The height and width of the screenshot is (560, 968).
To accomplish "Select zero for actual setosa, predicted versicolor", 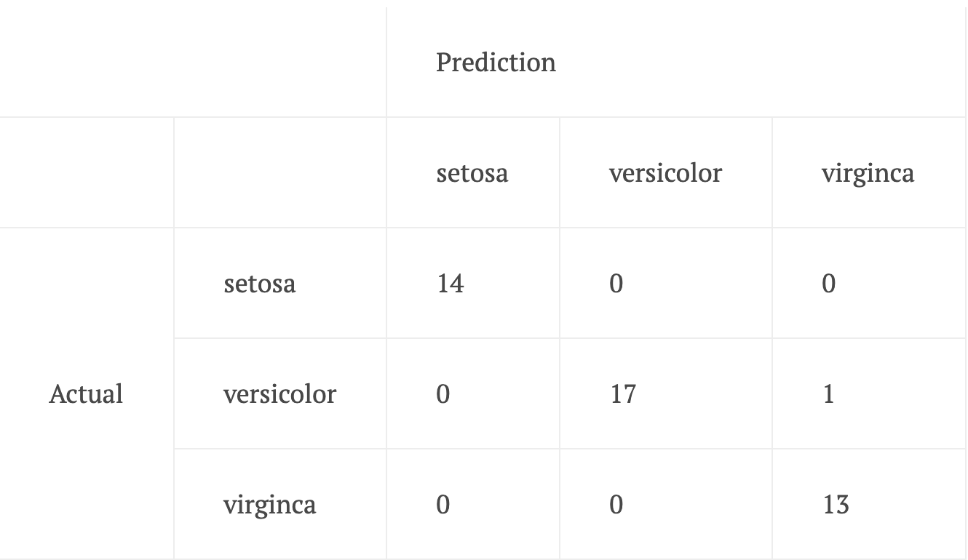I will pos(616,284).
